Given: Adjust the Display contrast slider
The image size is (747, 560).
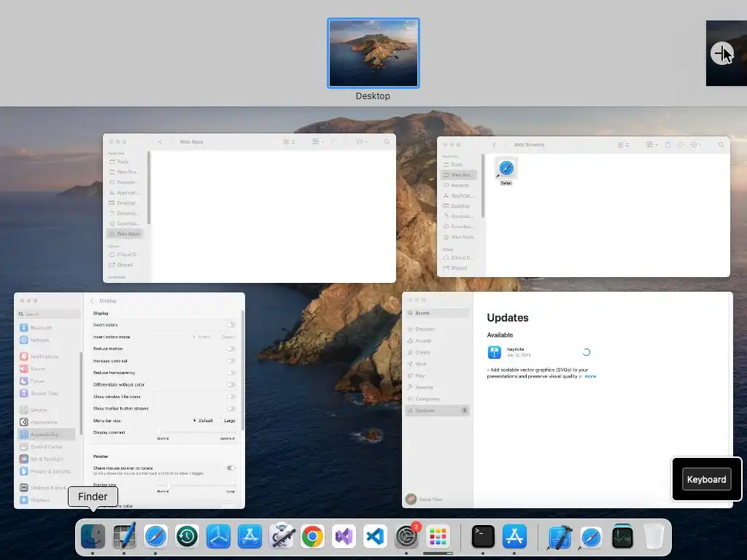Looking at the screenshot, I should [196, 433].
